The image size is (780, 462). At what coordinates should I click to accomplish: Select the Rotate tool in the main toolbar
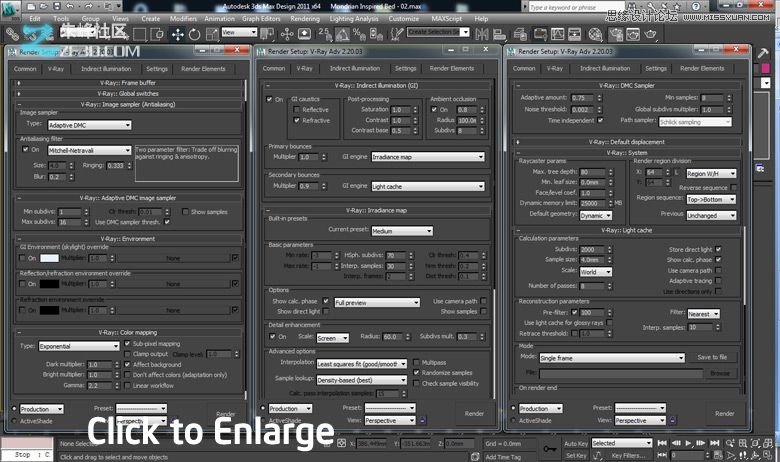(194, 34)
